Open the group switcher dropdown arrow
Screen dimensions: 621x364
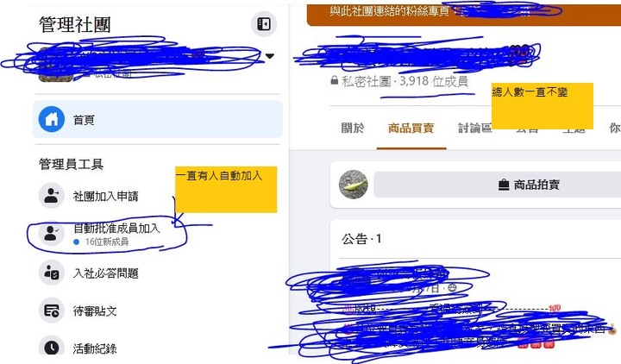[270, 56]
